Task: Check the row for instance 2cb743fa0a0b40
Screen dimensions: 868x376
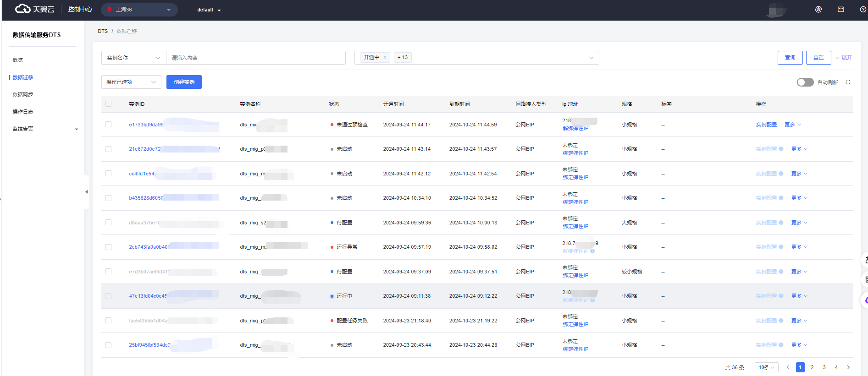Action: pos(109,247)
